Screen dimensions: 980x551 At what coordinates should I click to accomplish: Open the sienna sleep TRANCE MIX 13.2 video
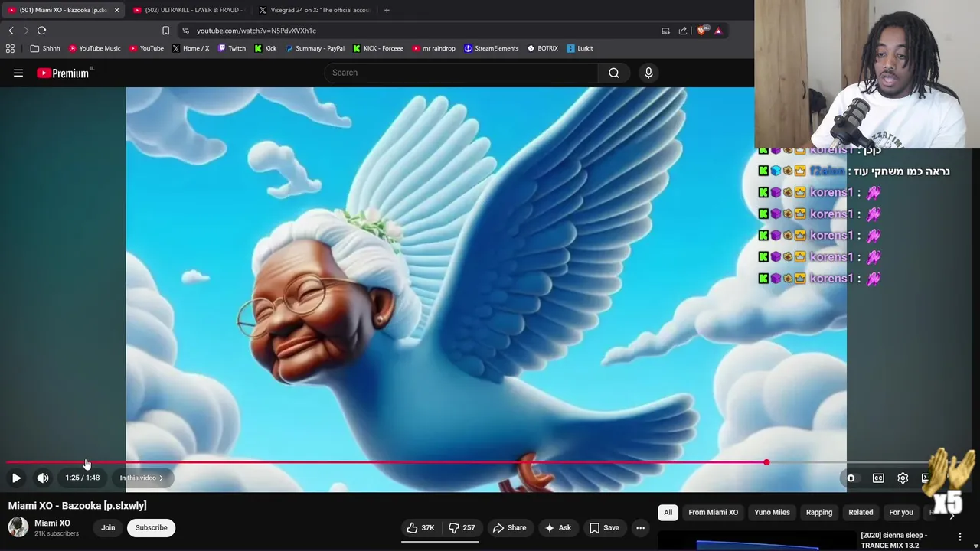coord(893,540)
